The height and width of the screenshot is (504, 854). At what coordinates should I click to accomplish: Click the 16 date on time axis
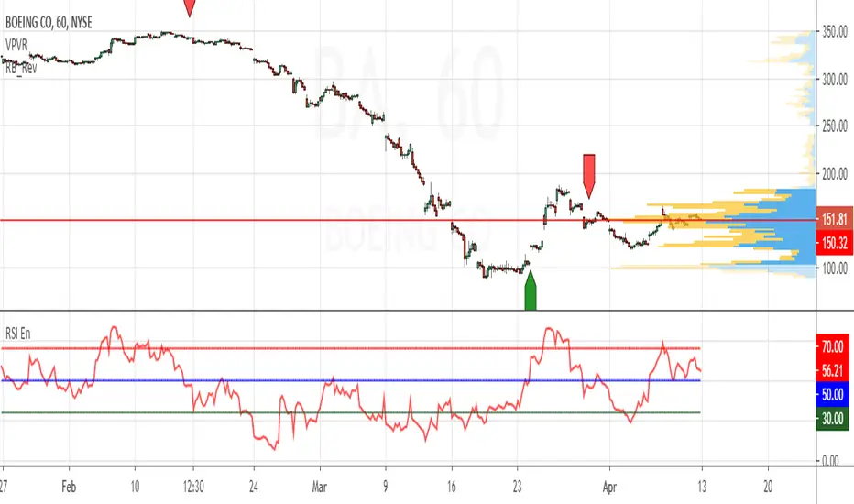coord(452,487)
